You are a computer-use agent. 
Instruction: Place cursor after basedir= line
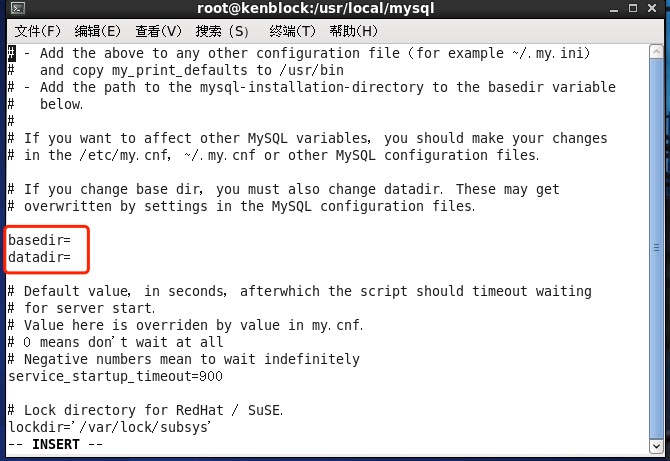click(x=72, y=240)
